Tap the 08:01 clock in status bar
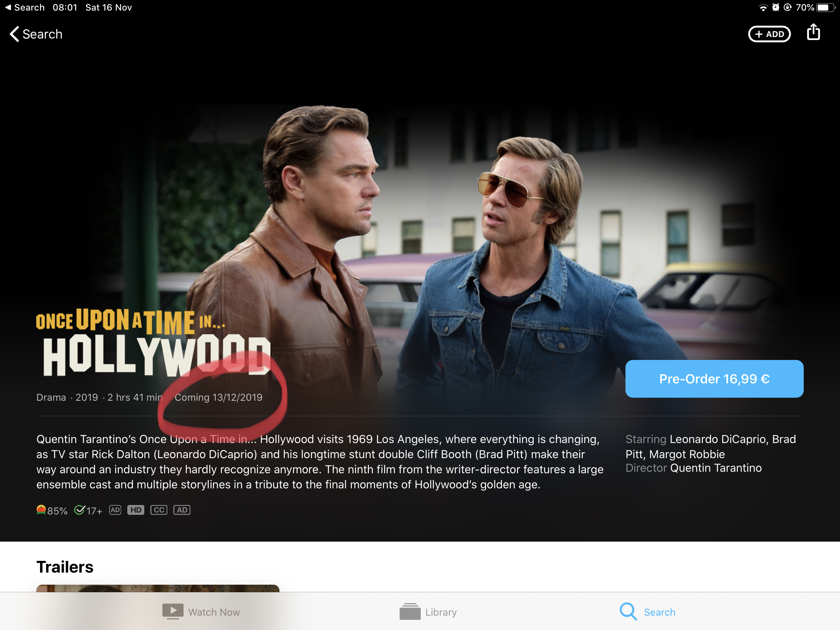 [65, 8]
